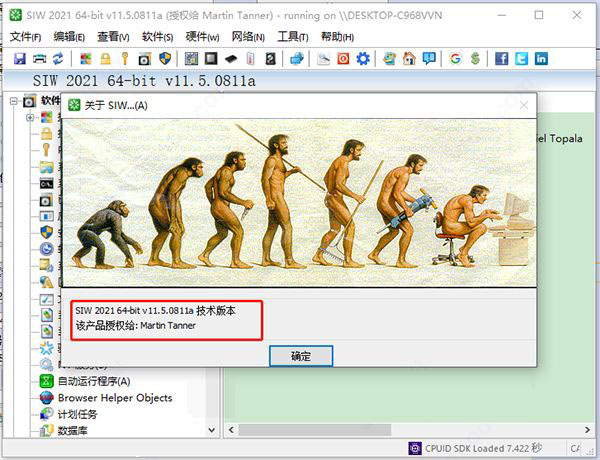The width and height of the screenshot is (600, 460).
Task: Click the Print toolbar icon
Action: tap(39, 59)
